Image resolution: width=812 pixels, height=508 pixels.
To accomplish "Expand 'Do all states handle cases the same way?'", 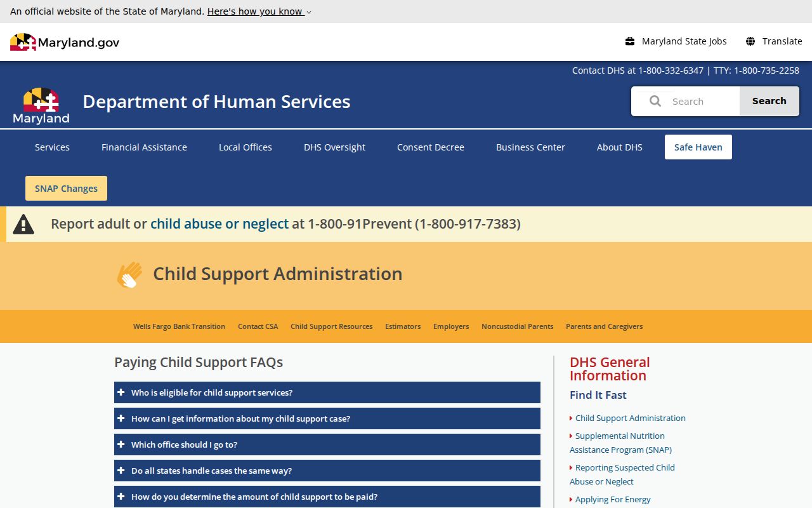I will click(x=327, y=471).
